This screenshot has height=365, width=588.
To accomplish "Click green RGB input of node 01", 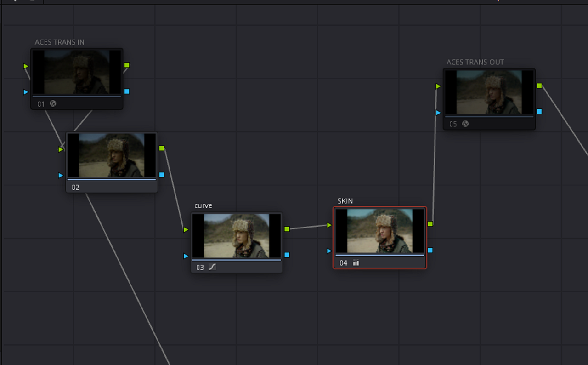I will (x=26, y=66).
